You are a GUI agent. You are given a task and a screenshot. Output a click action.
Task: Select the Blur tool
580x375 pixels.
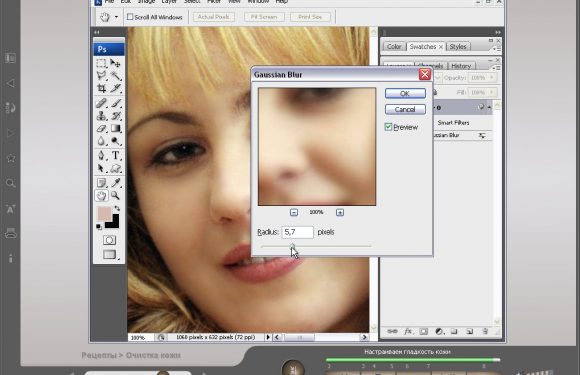tap(101, 141)
